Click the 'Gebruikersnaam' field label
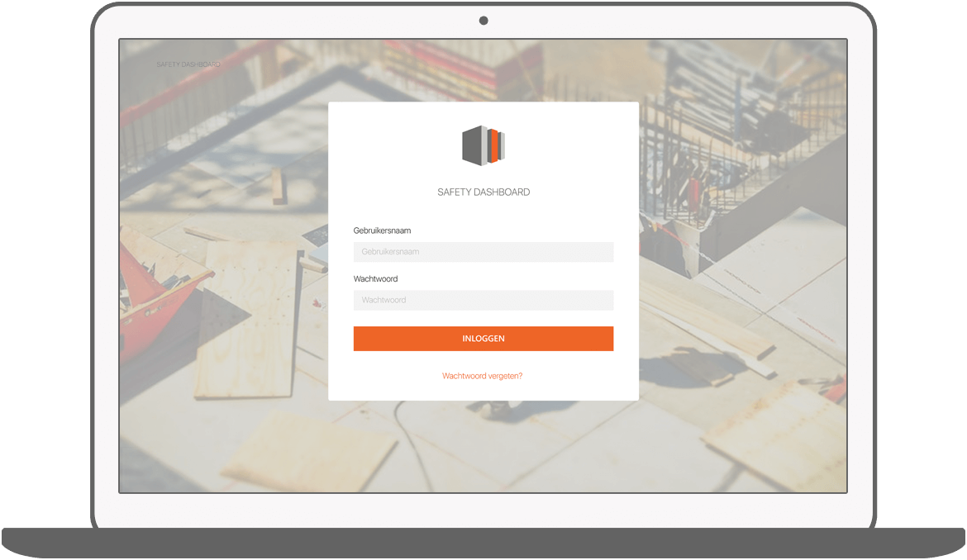Image resolution: width=967 pixels, height=560 pixels. coord(382,230)
